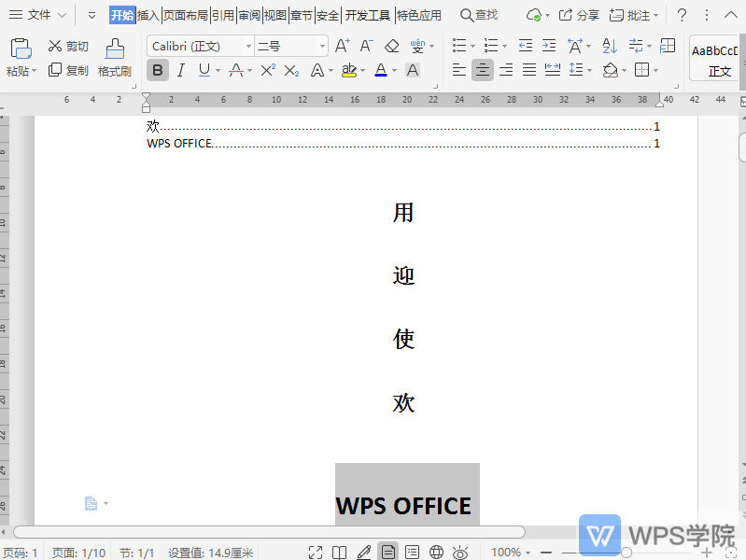Click the zoom out minus button

pos(546,553)
